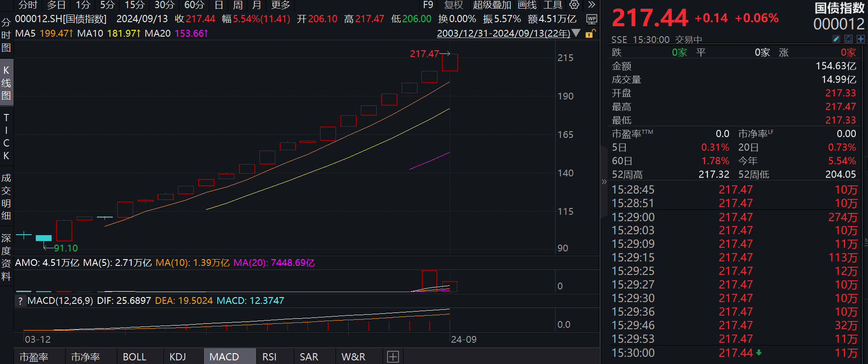
Task: Click the 15:29:00 trade row 274万
Action: [x=734, y=217]
